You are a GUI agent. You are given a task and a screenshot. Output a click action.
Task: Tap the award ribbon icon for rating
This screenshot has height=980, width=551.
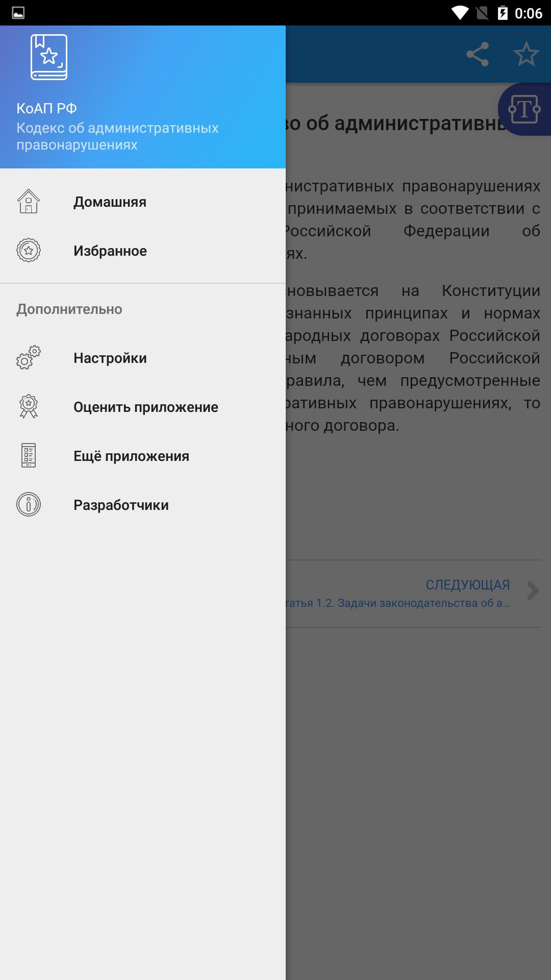(29, 406)
